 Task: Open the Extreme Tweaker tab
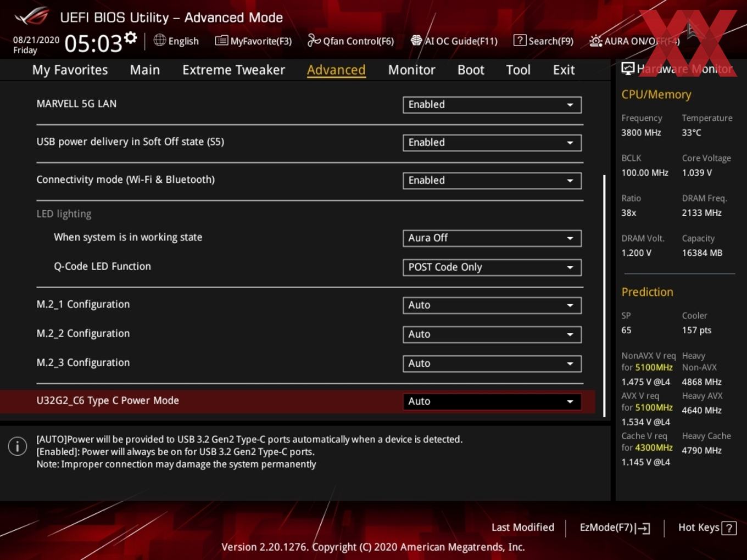coord(233,70)
